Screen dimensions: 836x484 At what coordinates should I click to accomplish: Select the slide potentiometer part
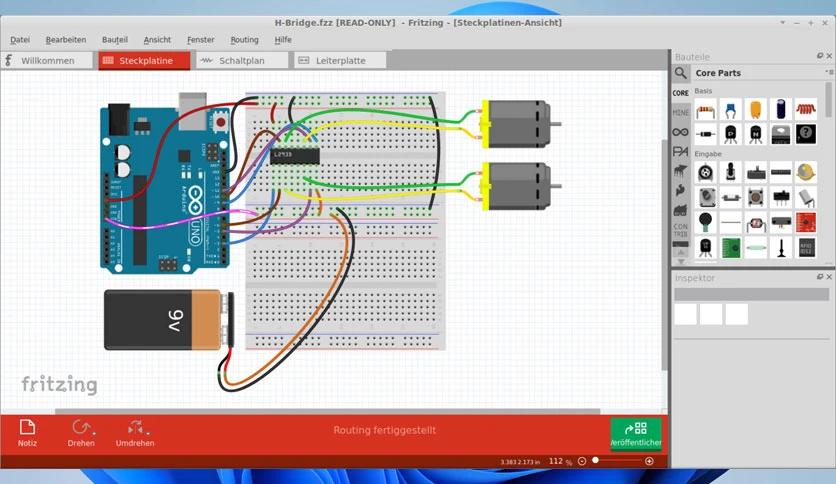click(x=755, y=172)
